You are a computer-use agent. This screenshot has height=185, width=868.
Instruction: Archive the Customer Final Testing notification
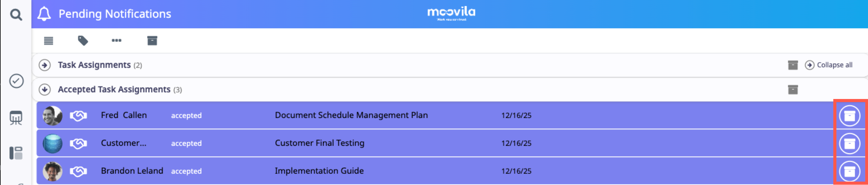[x=849, y=144]
